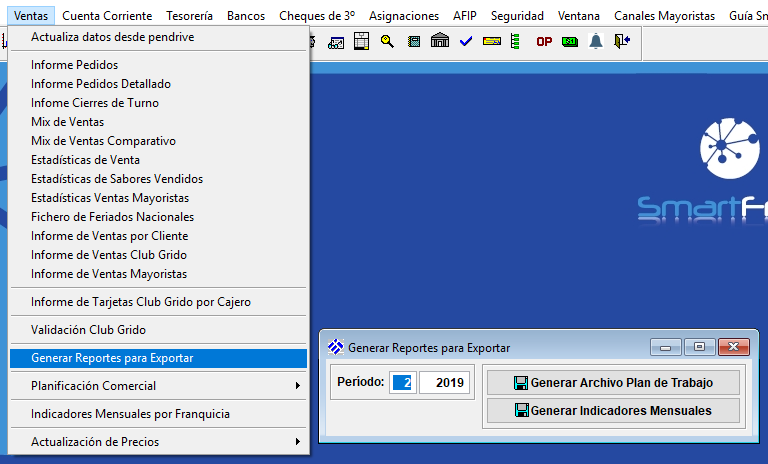Click the Período year field showing 2019
This screenshot has height=464, width=768.
click(x=444, y=382)
